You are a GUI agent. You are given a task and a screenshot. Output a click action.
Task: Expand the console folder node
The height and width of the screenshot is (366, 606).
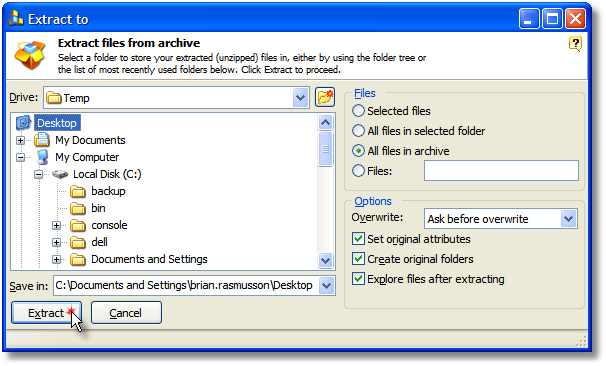tap(56, 225)
